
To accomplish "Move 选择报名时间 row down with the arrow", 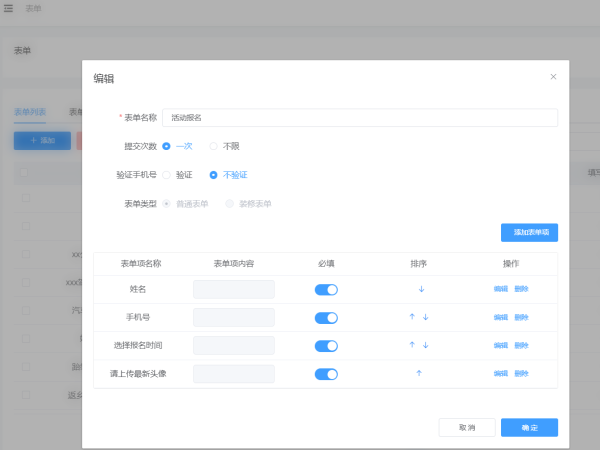I will point(426,345).
